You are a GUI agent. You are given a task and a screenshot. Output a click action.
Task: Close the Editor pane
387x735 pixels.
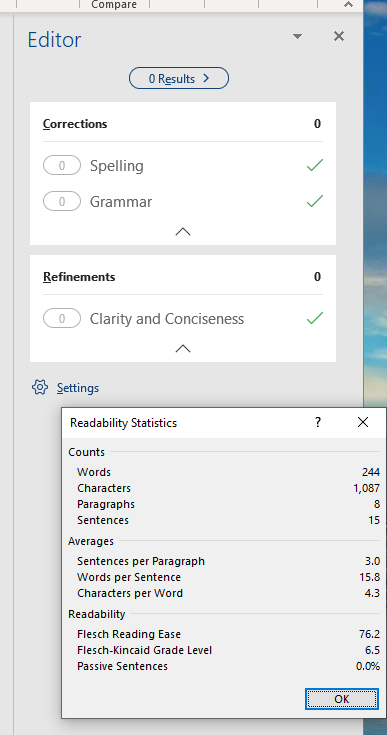[339, 36]
